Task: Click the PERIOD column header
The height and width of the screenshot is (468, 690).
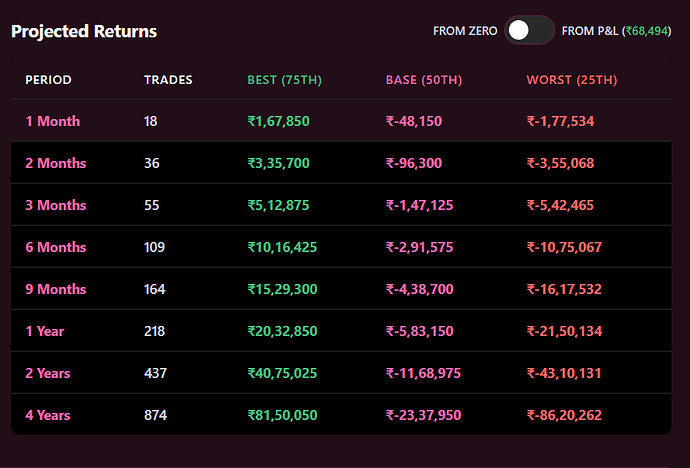Action: (48, 80)
